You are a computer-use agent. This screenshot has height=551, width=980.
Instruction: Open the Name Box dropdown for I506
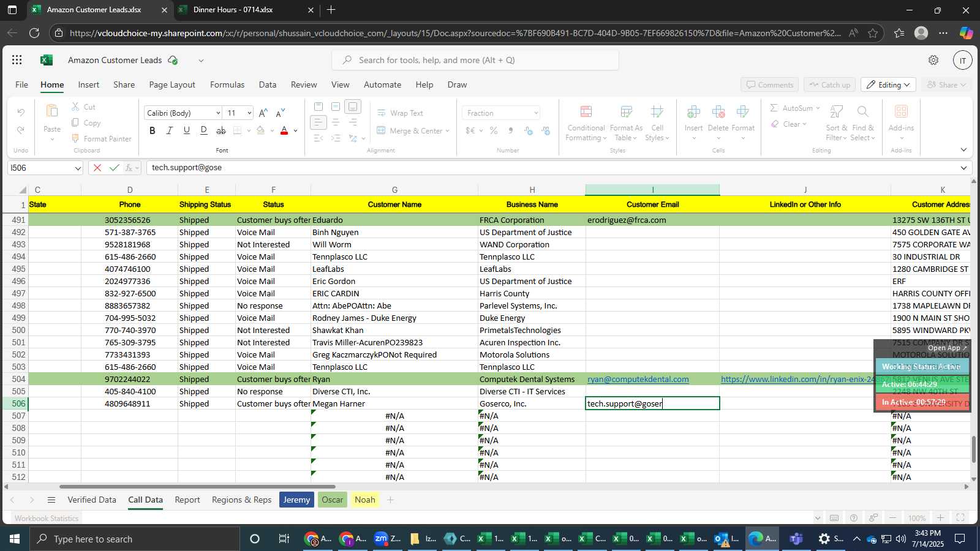(x=78, y=168)
